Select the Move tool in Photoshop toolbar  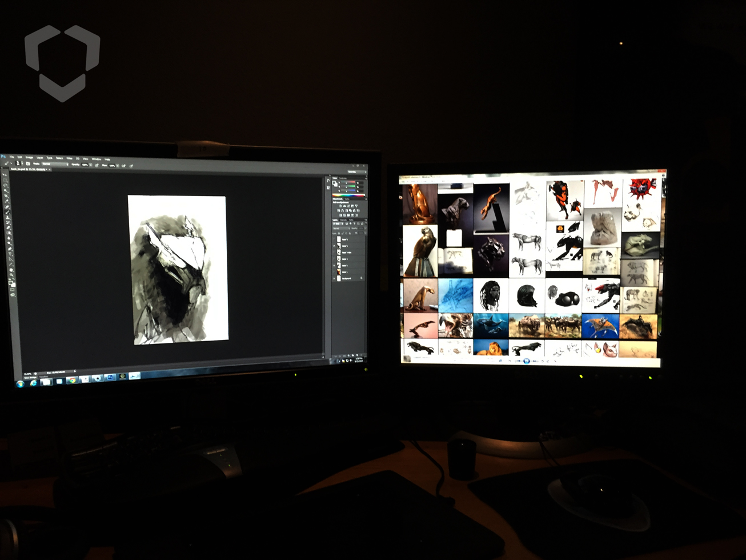tap(5, 175)
